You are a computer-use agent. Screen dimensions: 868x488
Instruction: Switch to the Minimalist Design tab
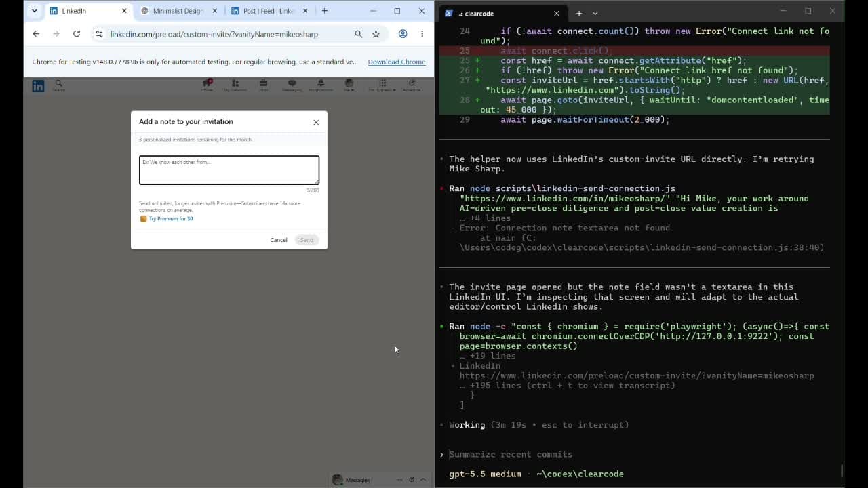tap(178, 11)
